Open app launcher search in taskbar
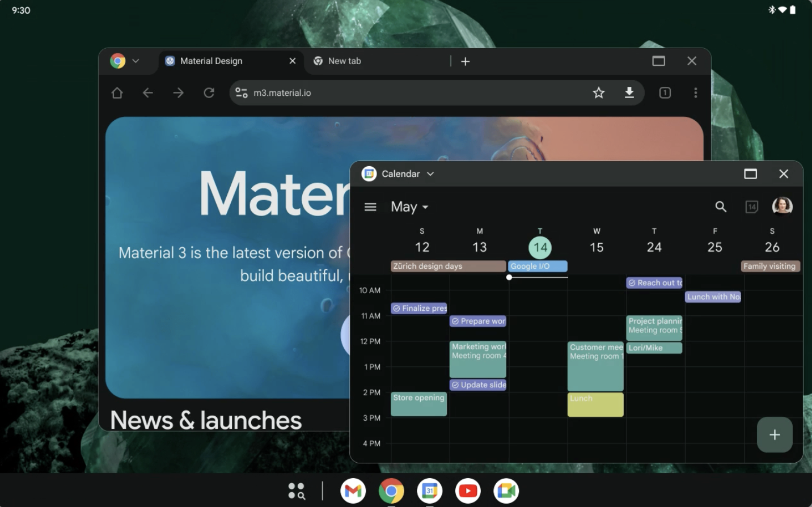This screenshot has height=507, width=812. pos(297,491)
